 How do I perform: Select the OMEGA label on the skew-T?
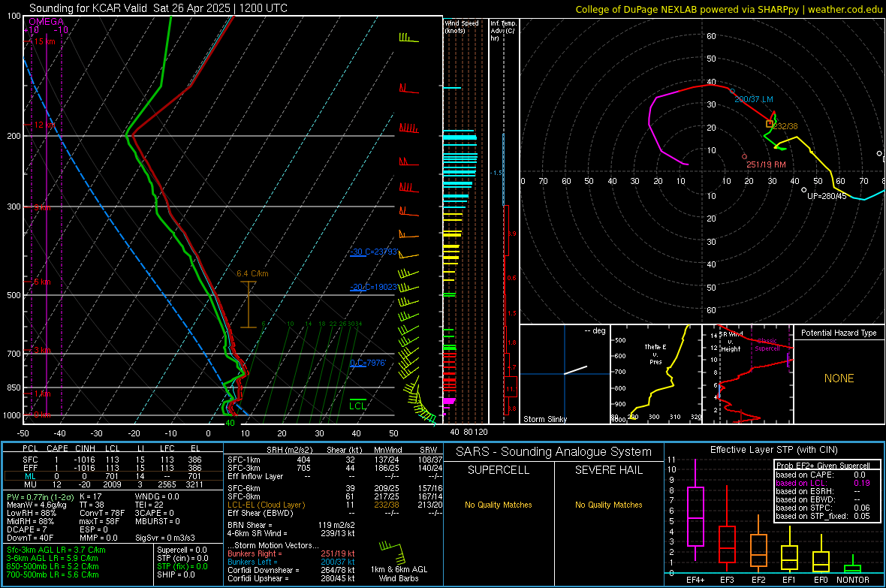(x=46, y=22)
